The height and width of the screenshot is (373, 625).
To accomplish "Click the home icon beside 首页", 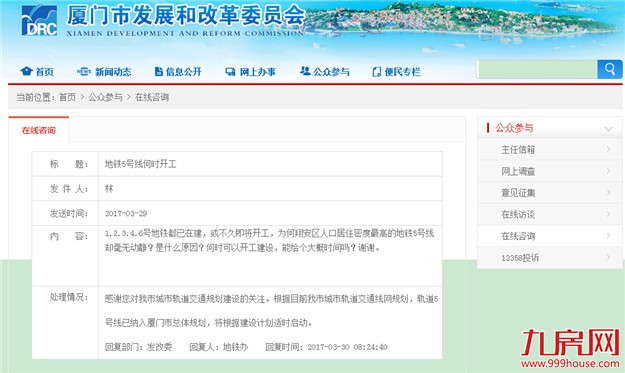I will point(26,71).
